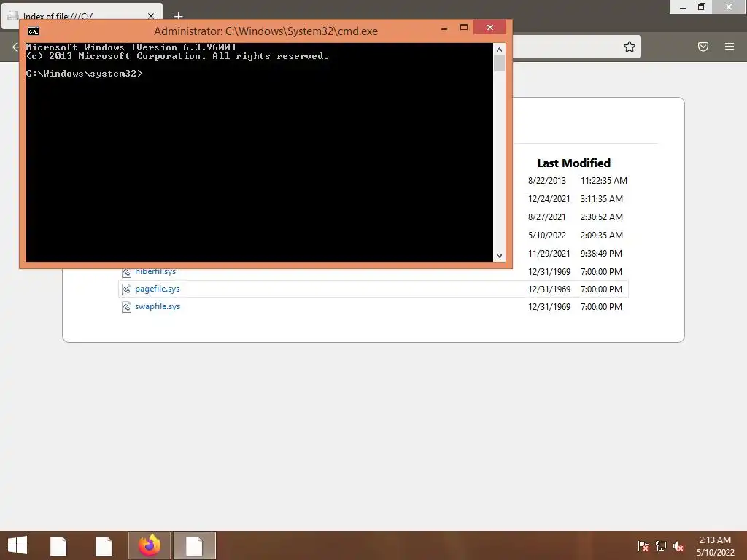Open the swapfile.sys link
The height and width of the screenshot is (560, 747).
158,306
